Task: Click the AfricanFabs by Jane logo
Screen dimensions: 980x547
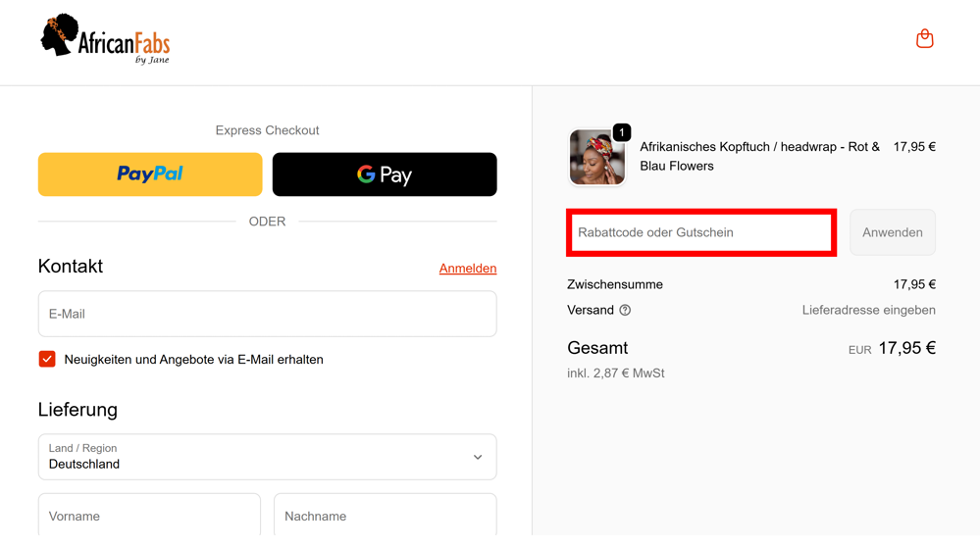Action: click(105, 39)
